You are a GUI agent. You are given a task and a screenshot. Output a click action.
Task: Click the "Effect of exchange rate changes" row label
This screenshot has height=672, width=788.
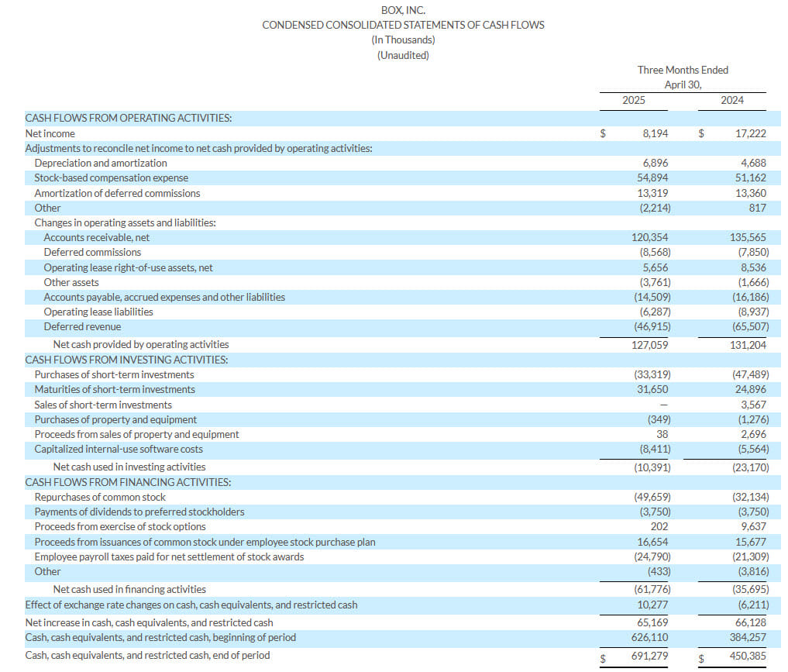[x=191, y=605]
